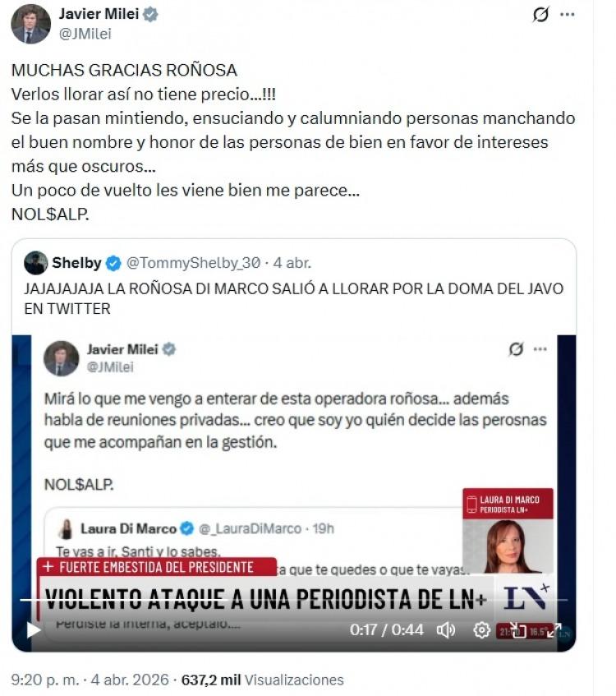The height and width of the screenshot is (696, 616).
Task: Click Shelby's blue verified badge
Action: (113, 263)
